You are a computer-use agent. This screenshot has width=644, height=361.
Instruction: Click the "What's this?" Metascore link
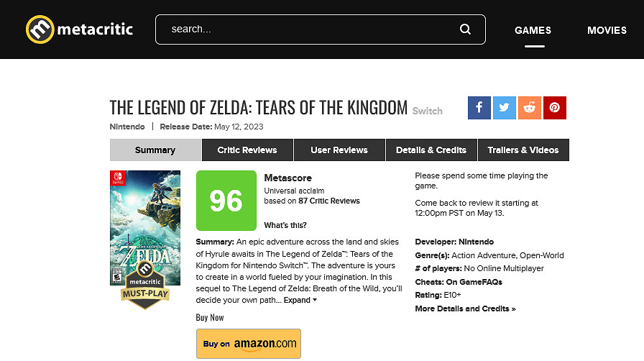[285, 225]
